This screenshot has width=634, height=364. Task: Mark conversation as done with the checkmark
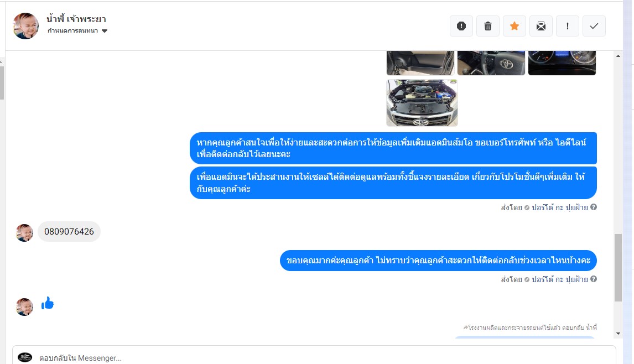pos(594,27)
